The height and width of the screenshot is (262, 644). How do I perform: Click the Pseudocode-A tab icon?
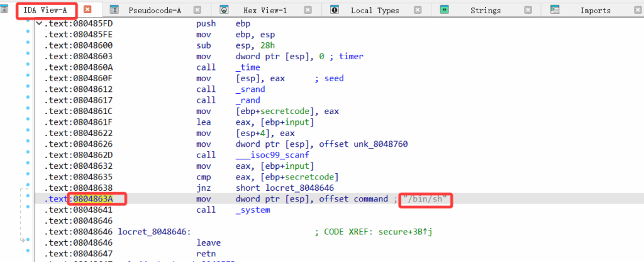click(x=114, y=10)
